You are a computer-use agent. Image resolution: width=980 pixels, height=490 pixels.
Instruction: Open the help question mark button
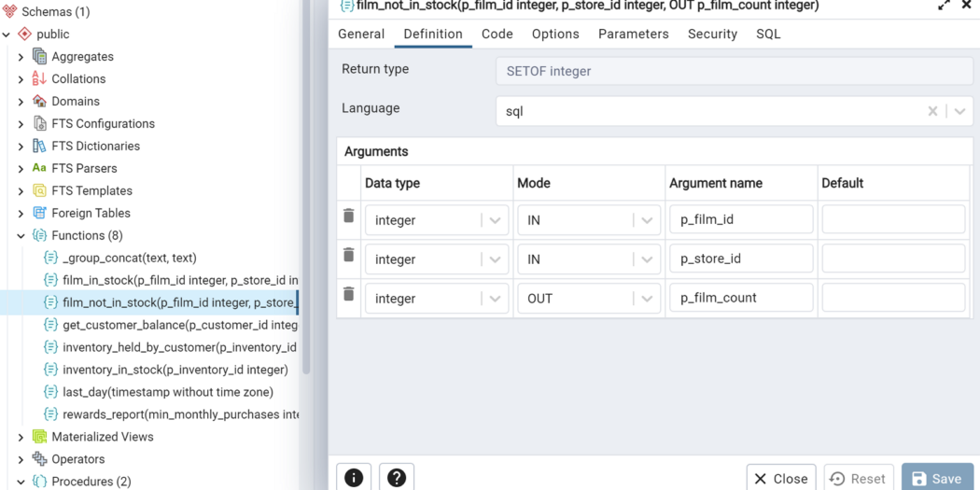tap(397, 478)
